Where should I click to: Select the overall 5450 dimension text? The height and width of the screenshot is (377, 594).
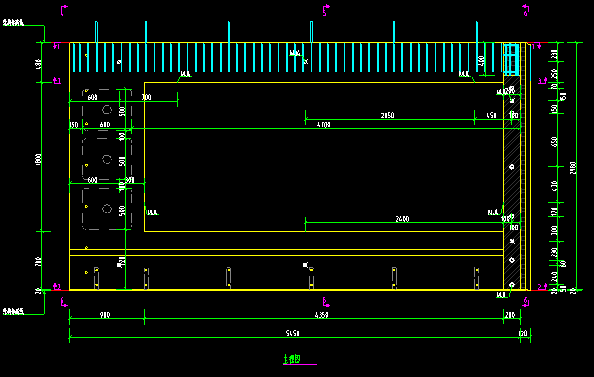click(292, 333)
